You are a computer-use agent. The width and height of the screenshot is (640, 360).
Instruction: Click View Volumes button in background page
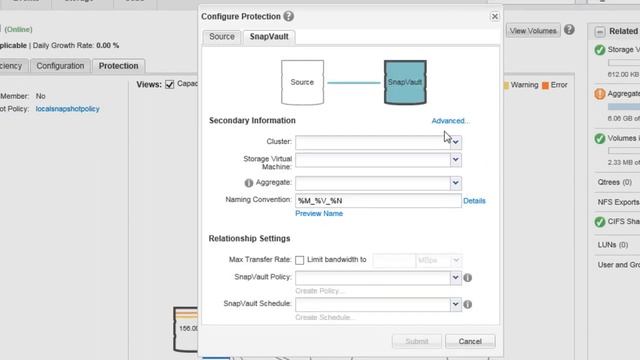pyautogui.click(x=533, y=31)
